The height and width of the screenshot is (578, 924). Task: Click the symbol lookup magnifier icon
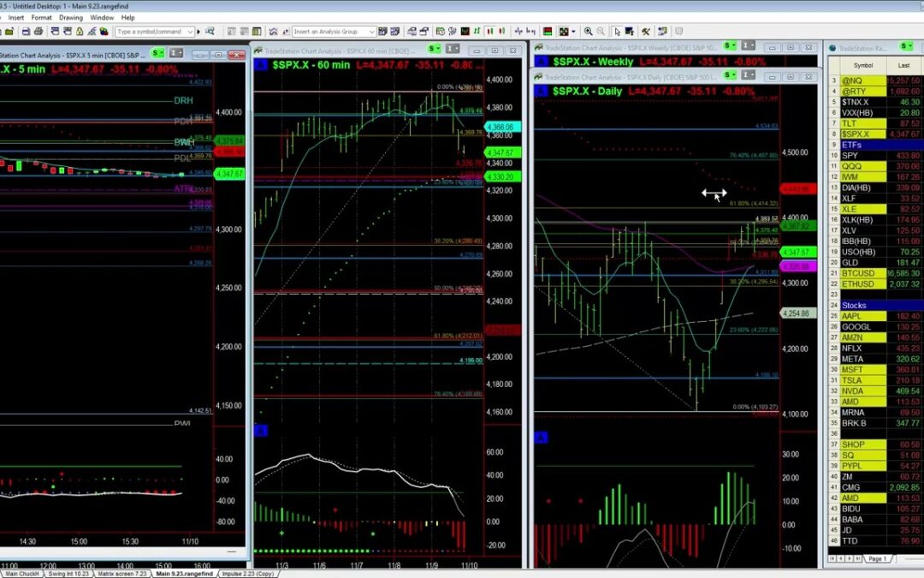click(x=210, y=32)
